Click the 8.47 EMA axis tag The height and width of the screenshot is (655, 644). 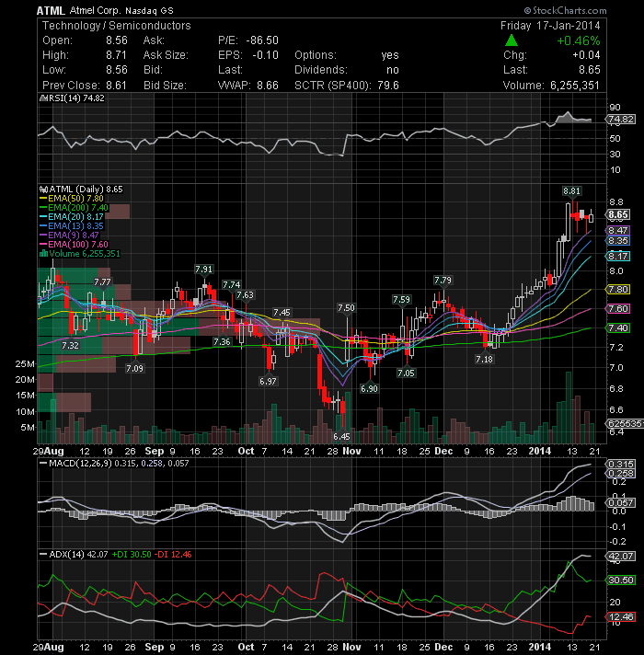pos(617,231)
